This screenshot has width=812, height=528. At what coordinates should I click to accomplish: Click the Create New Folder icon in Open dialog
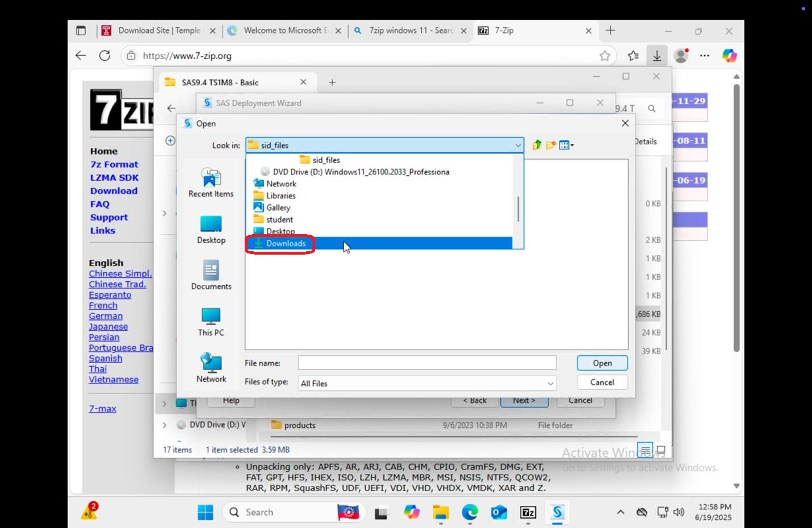point(550,145)
